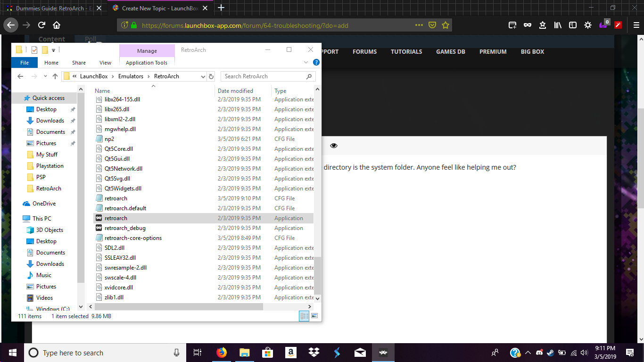Open FORUMS in the site navigation
The height and width of the screenshot is (362, 644).
pos(364,52)
